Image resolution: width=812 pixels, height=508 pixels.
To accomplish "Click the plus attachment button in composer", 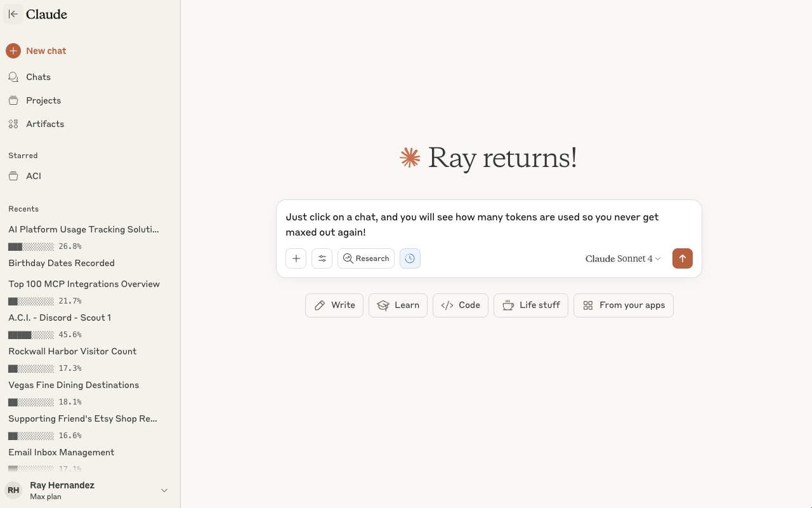I will (x=296, y=258).
